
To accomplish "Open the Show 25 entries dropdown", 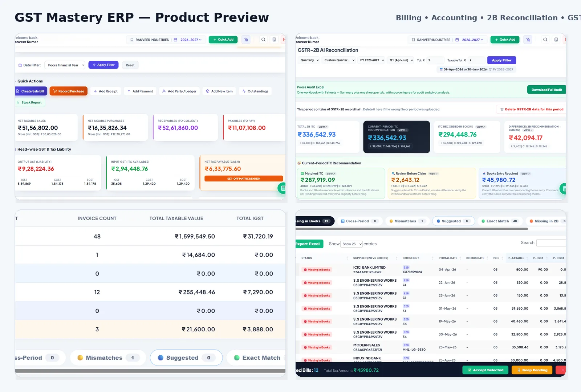I will click(352, 244).
